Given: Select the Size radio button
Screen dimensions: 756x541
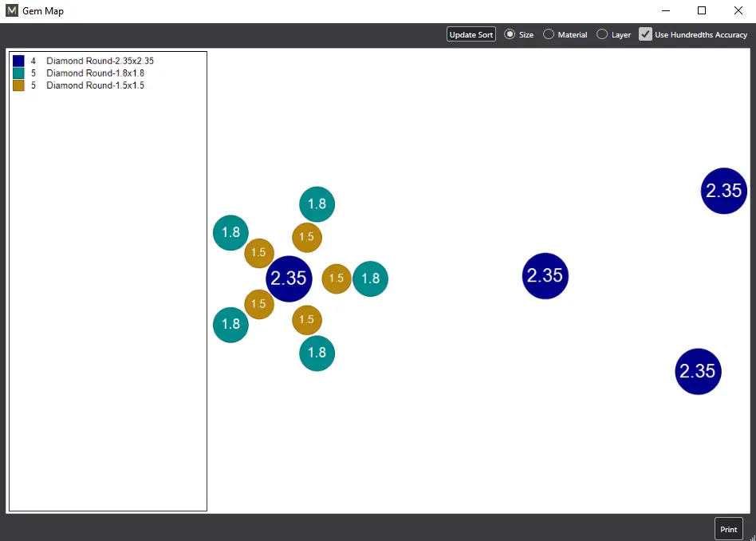Looking at the screenshot, I should pos(510,34).
